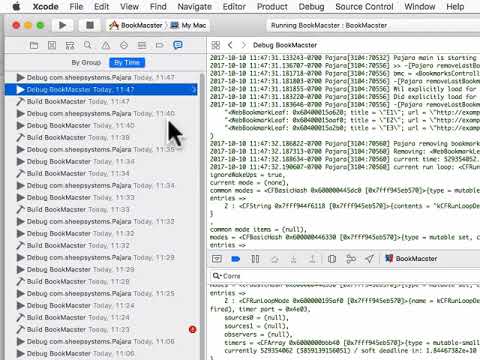Click Step over in debug bar
The image size is (480, 360).
pyautogui.click(x=275, y=259)
